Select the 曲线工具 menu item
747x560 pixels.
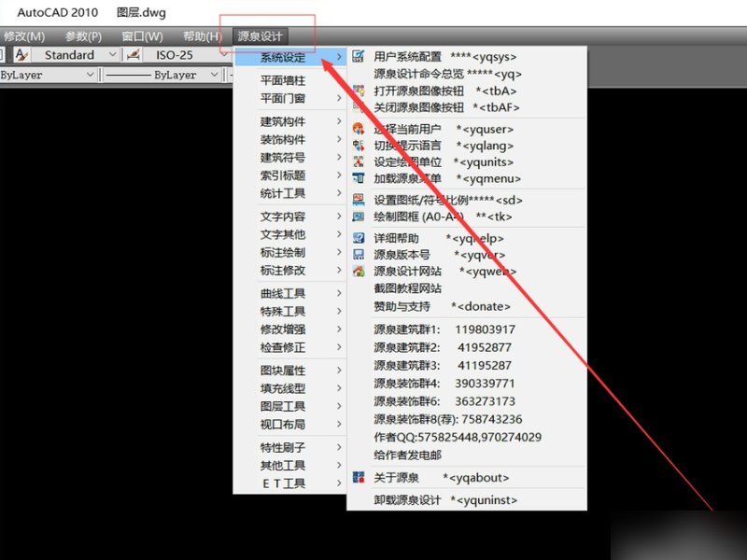click(x=290, y=293)
